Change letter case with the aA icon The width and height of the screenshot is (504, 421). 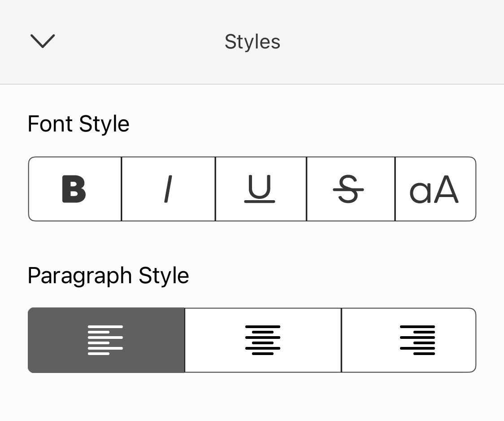pyautogui.click(x=434, y=189)
